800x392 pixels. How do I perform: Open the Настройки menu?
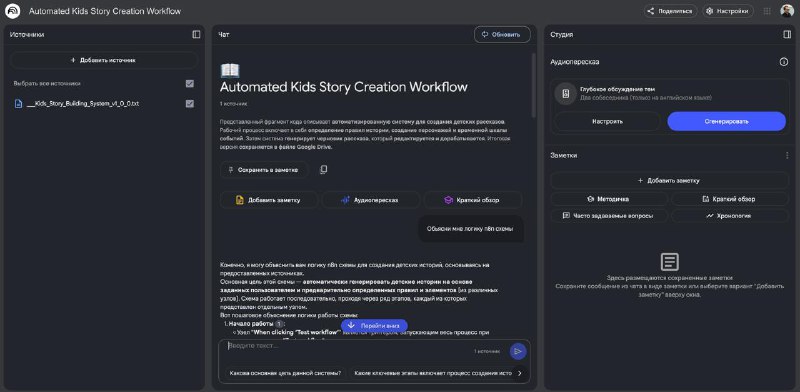[728, 11]
